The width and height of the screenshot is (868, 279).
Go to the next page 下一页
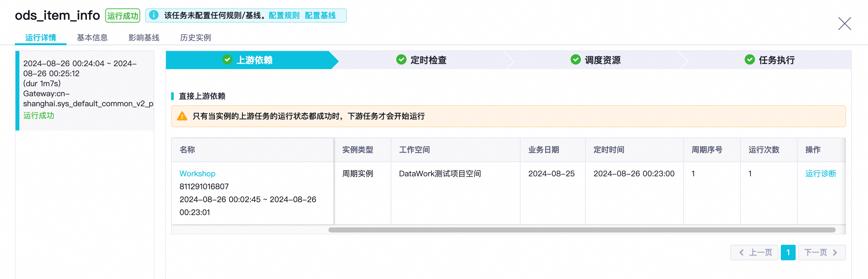coord(822,253)
